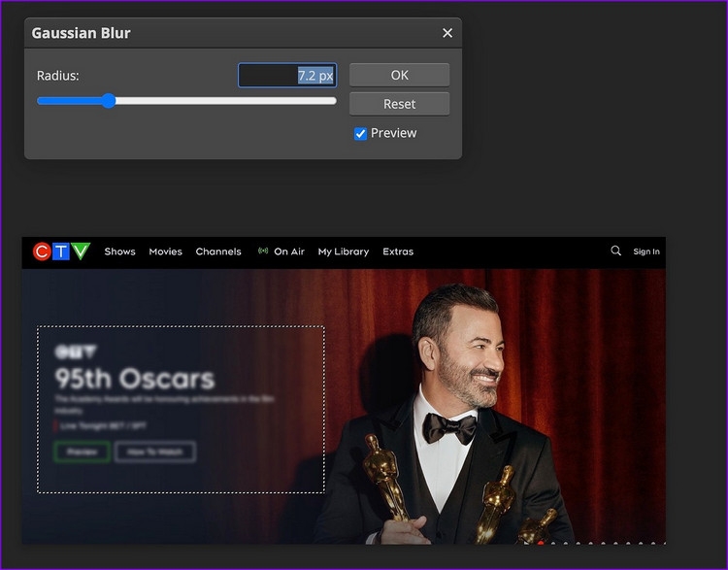Reset the Gaussian Blur settings
The image size is (728, 570).
pos(399,104)
